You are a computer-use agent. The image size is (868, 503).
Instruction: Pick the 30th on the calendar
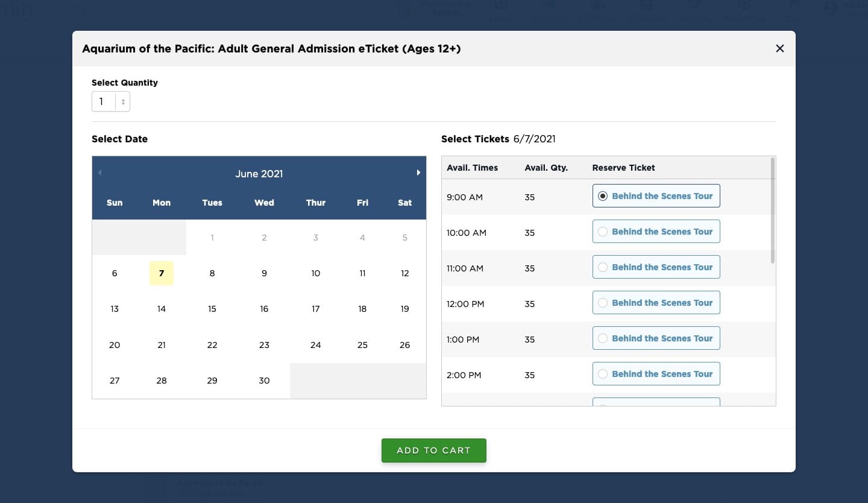pyautogui.click(x=264, y=381)
